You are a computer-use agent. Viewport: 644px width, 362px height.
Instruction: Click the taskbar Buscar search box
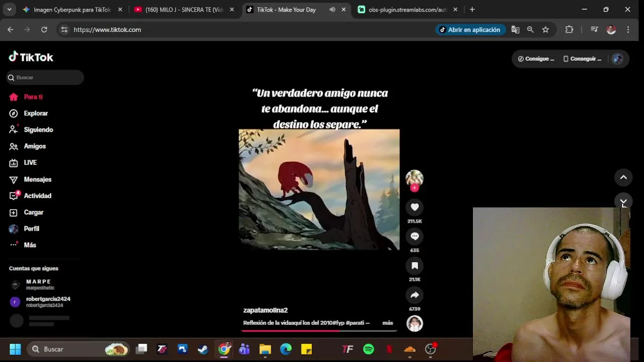click(78, 349)
